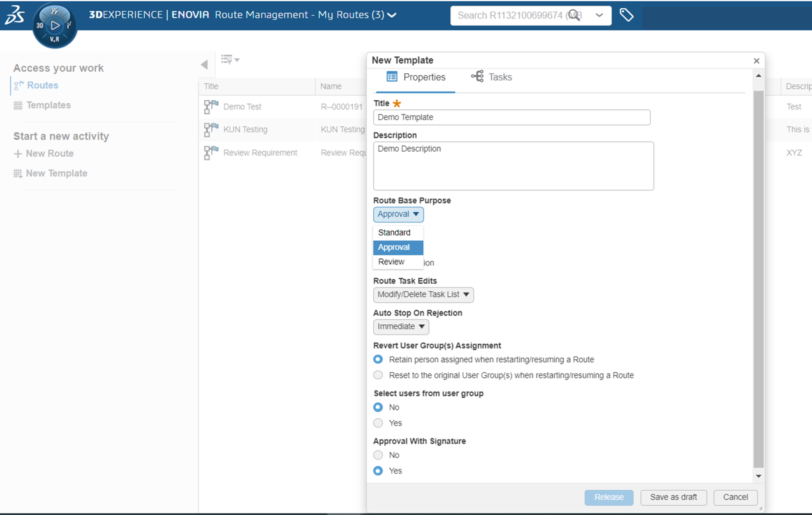Enable Yes for Select users from user group
This screenshot has width=812, height=515.
click(378, 423)
